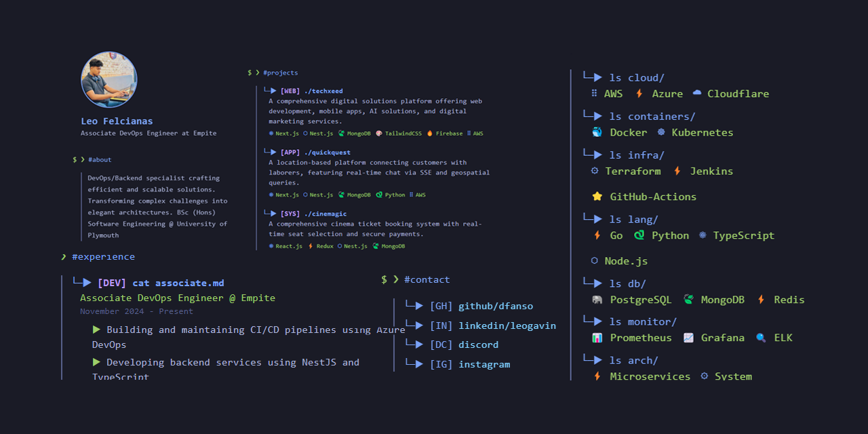Click the System gear icon under ls arch/

click(x=705, y=376)
